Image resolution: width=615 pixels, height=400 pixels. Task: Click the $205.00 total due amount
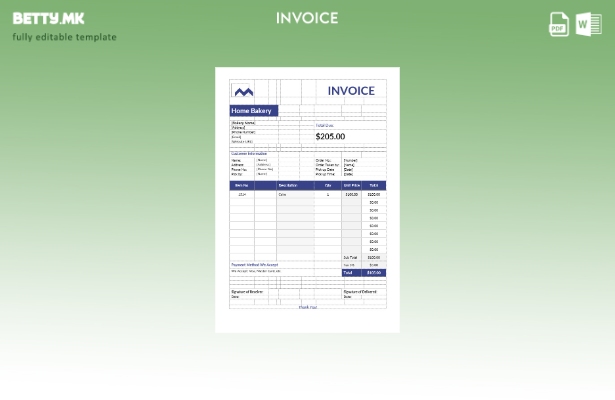330,136
